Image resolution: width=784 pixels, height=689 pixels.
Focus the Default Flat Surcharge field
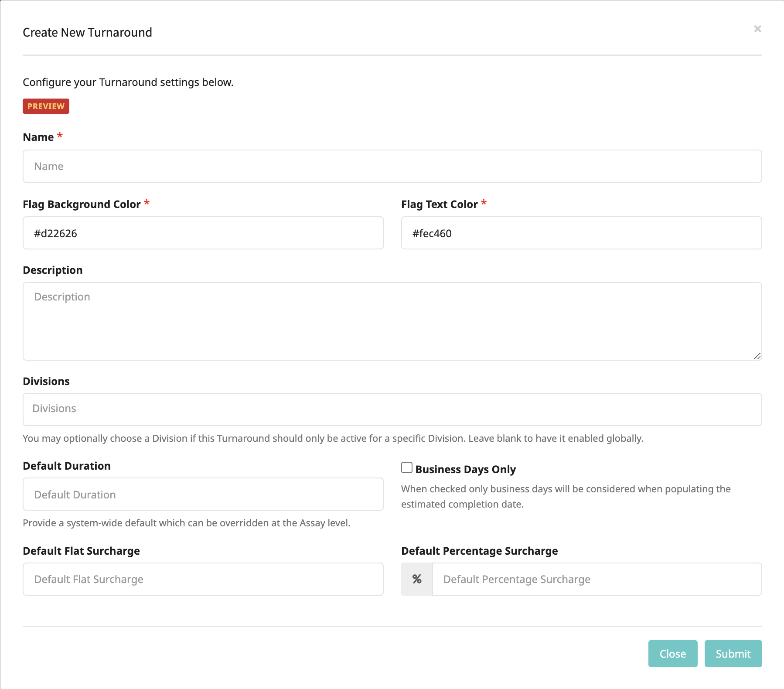click(203, 579)
